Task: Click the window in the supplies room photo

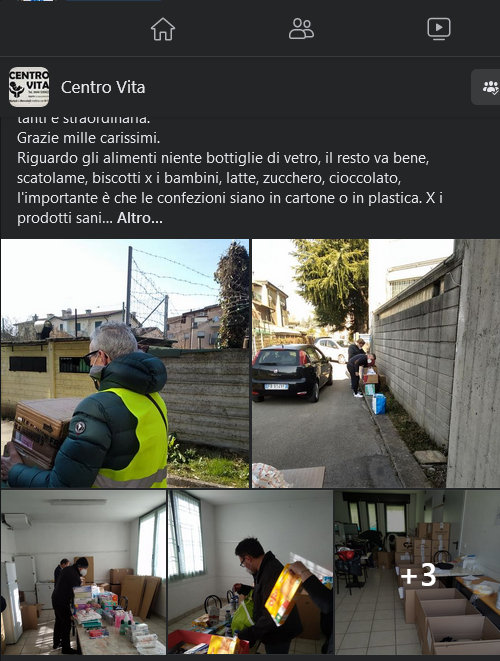Action: [x=151, y=542]
